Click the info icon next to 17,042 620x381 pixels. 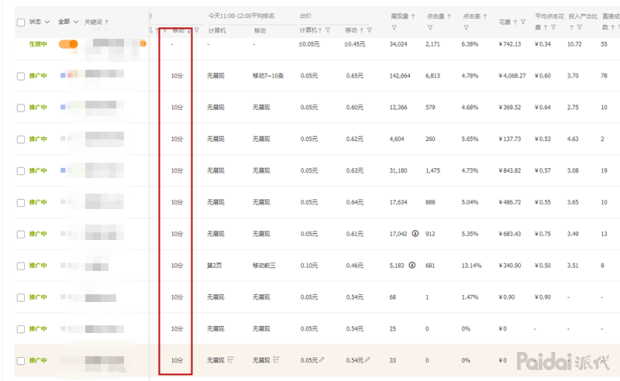[x=415, y=233]
